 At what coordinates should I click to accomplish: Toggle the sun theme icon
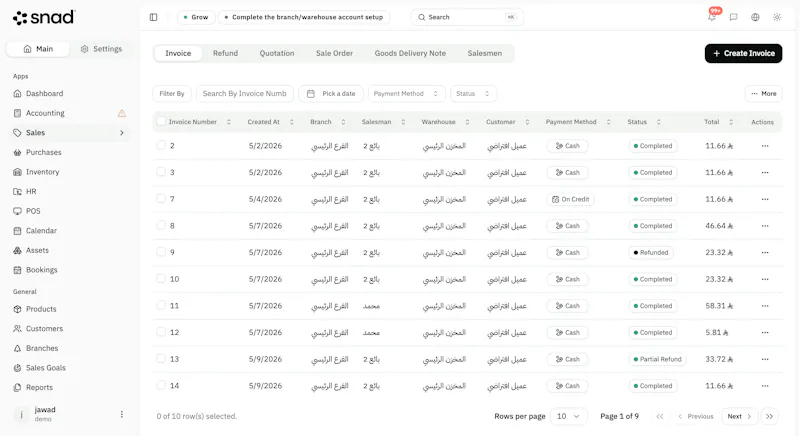[777, 17]
